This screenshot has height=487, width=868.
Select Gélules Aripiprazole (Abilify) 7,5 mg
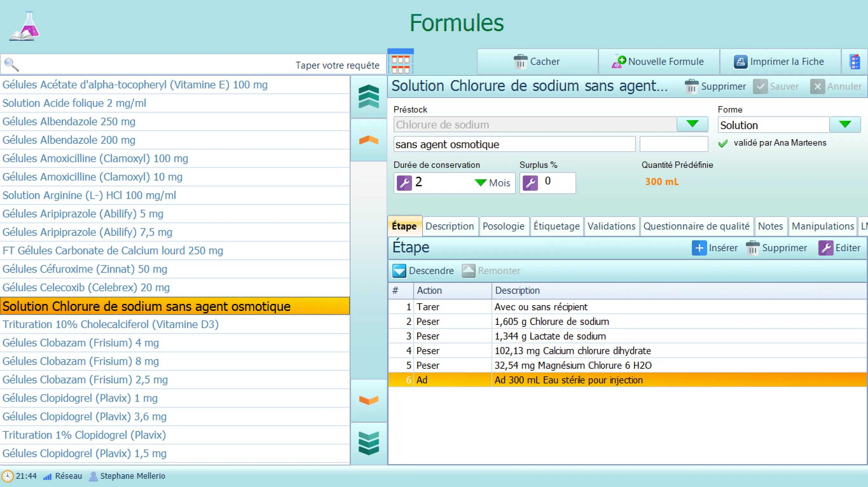[175, 232]
